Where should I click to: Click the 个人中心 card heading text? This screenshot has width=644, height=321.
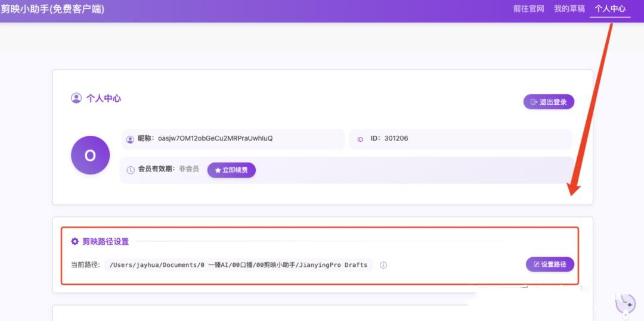tap(104, 98)
